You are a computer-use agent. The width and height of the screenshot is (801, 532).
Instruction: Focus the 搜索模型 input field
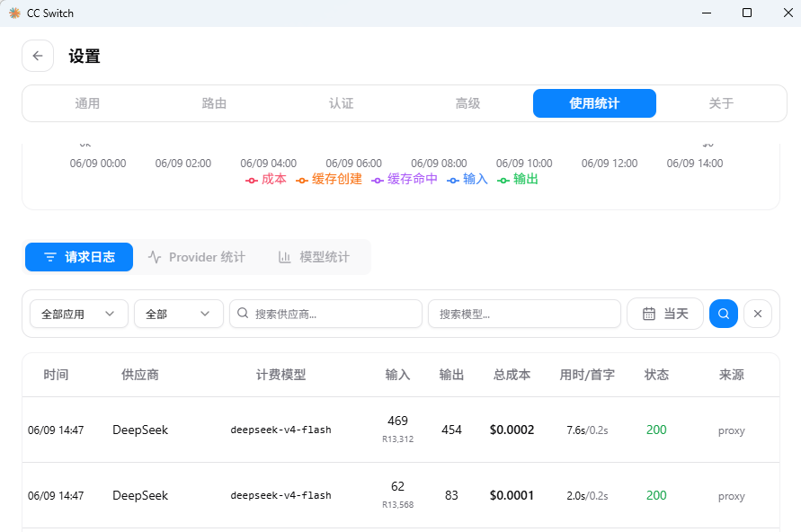point(525,314)
